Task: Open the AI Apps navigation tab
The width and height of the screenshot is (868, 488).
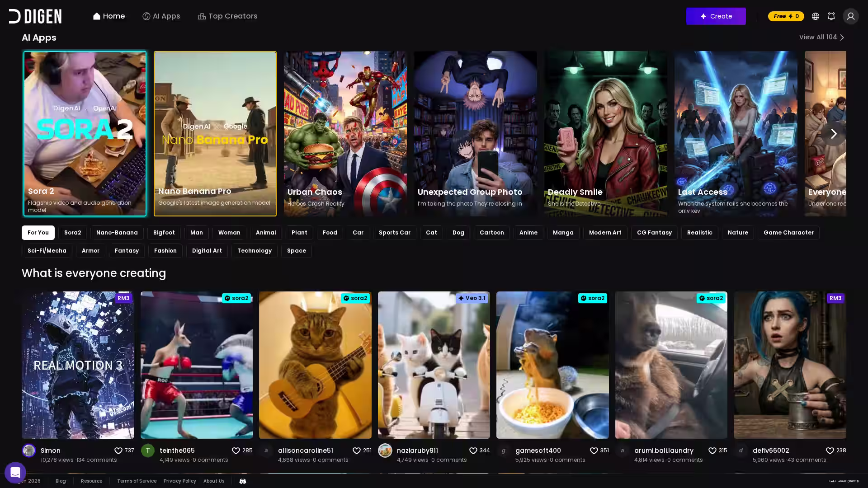Action: pyautogui.click(x=161, y=16)
